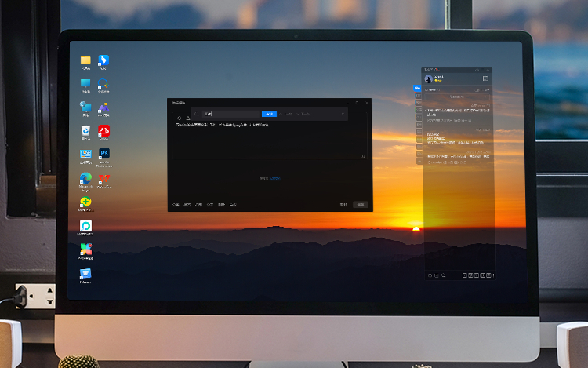This screenshot has width=588, height=368.
Task: Open the red cloud app desktop shortcut
Action: [x=103, y=131]
